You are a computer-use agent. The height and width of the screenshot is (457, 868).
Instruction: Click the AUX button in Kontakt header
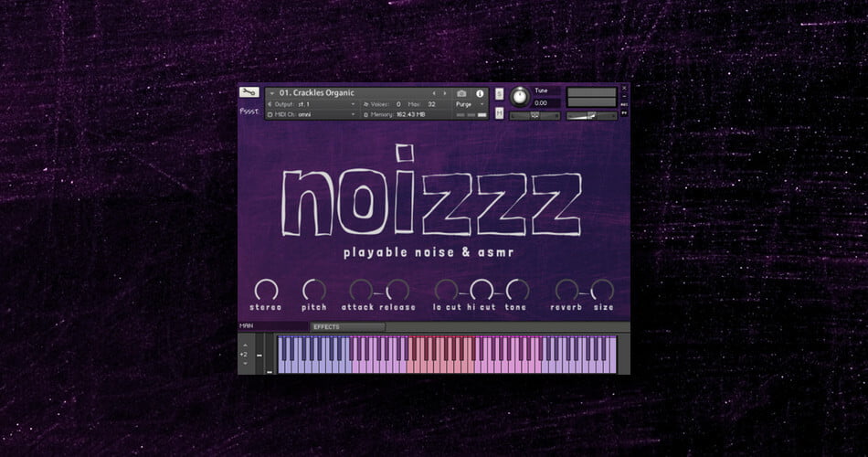tap(624, 105)
